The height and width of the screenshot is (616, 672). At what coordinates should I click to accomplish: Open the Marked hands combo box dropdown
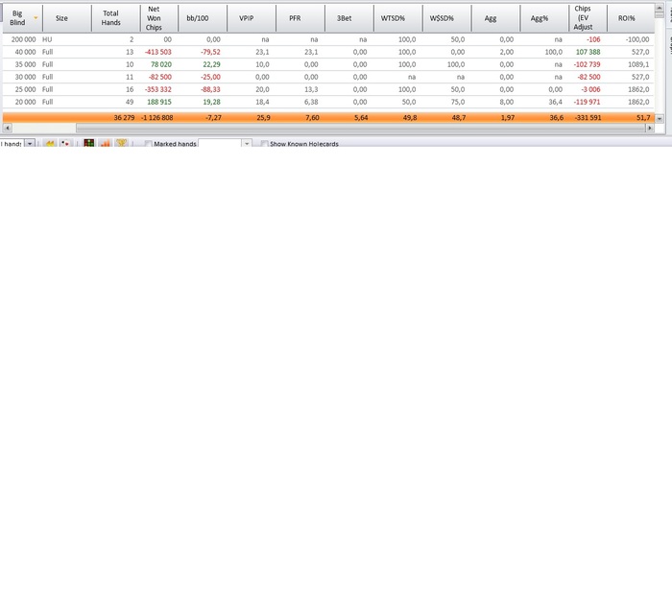coord(247,144)
